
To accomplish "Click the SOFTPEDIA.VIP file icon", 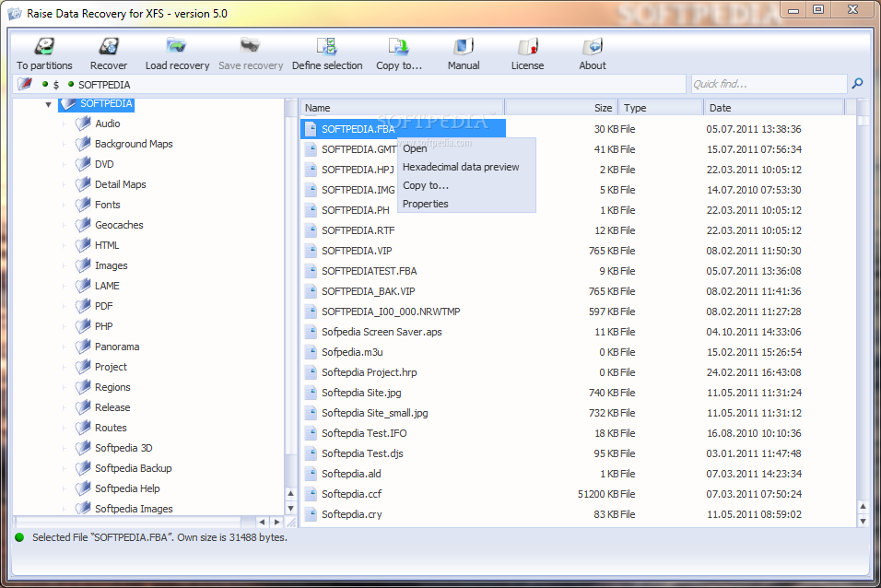I will (x=311, y=251).
